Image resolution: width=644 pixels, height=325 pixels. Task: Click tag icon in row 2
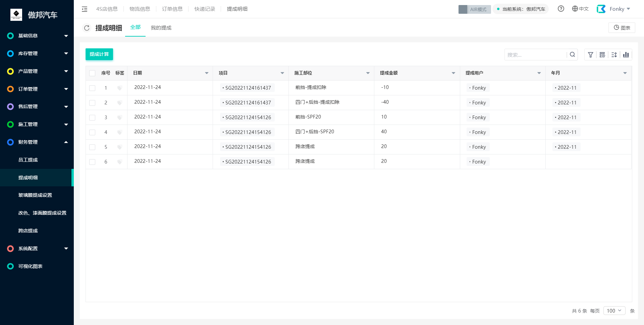119,103
